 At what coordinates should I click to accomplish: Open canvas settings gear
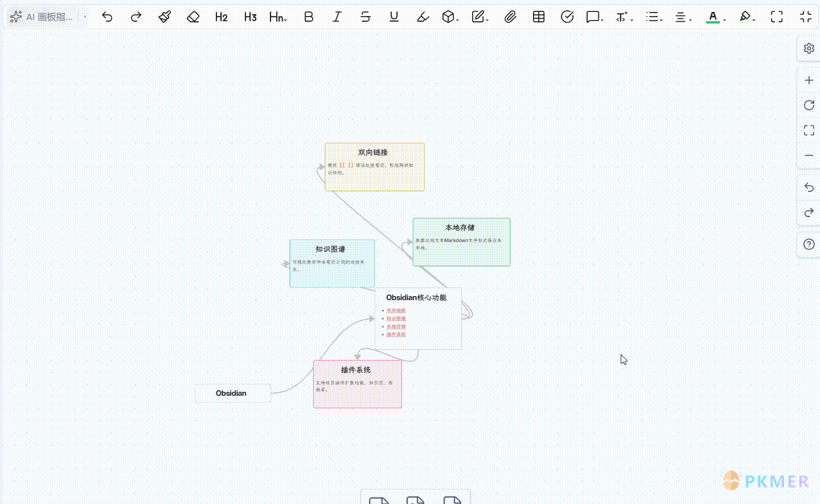click(809, 48)
